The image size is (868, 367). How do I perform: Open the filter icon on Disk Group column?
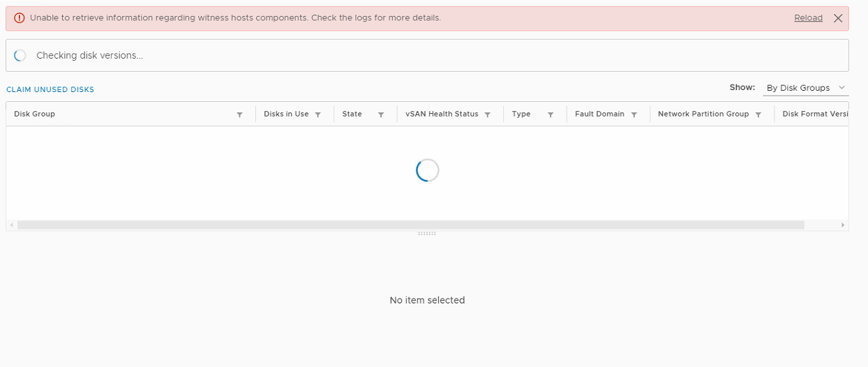click(x=239, y=114)
